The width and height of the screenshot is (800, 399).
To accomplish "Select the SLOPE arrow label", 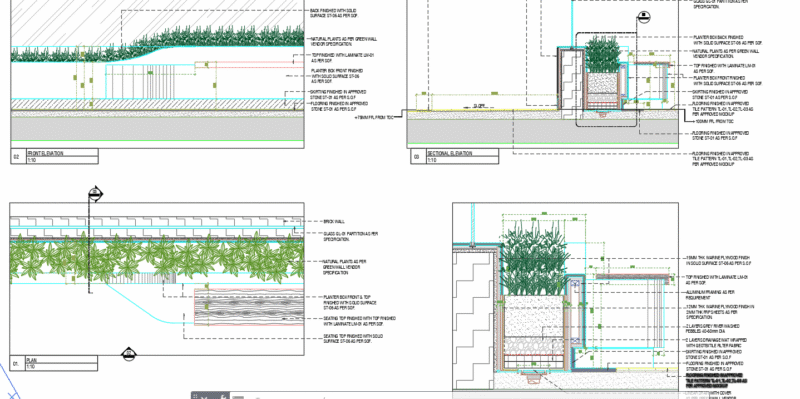I will point(479,106).
